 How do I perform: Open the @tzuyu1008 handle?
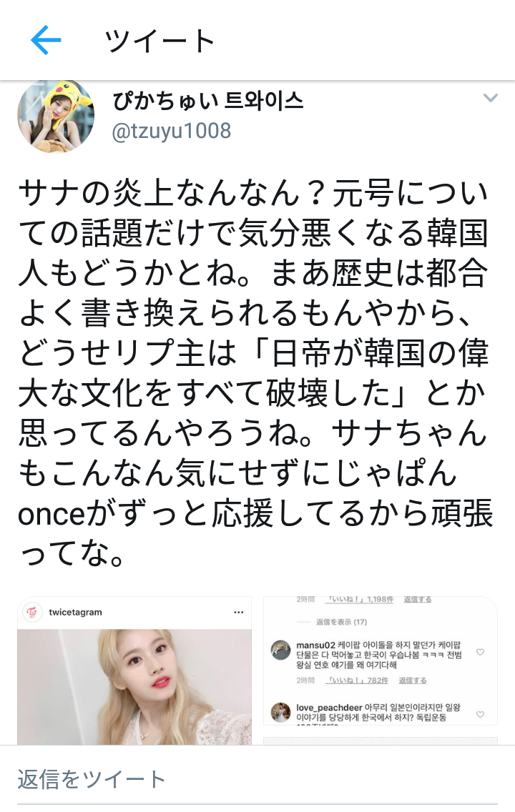[x=172, y=131]
